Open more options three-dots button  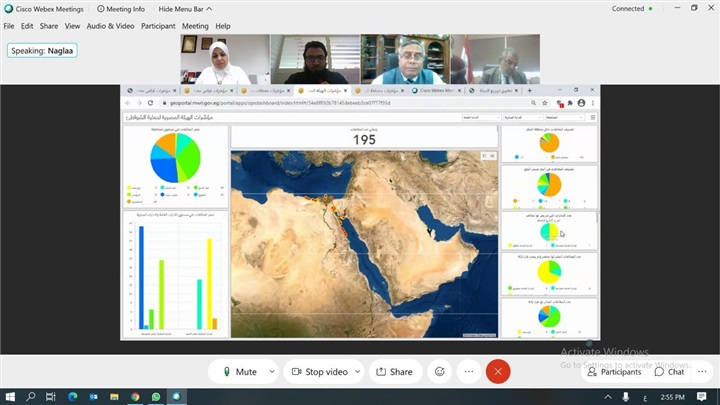[x=467, y=371]
